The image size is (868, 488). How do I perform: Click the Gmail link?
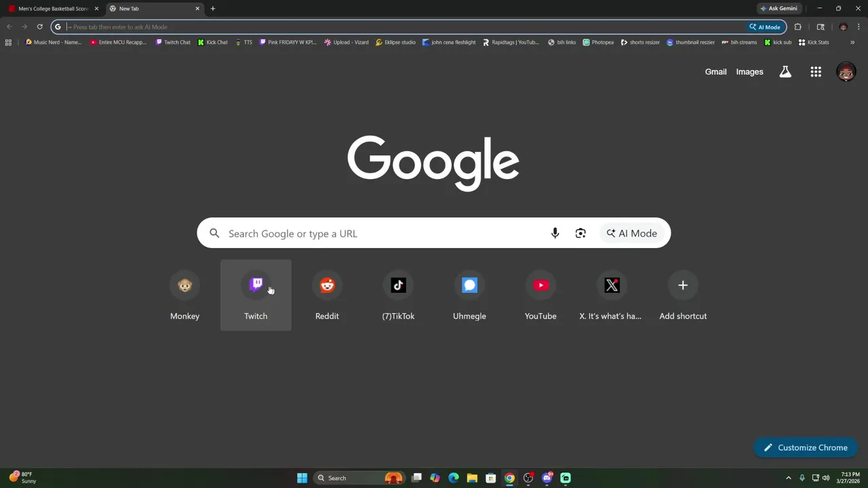(715, 72)
